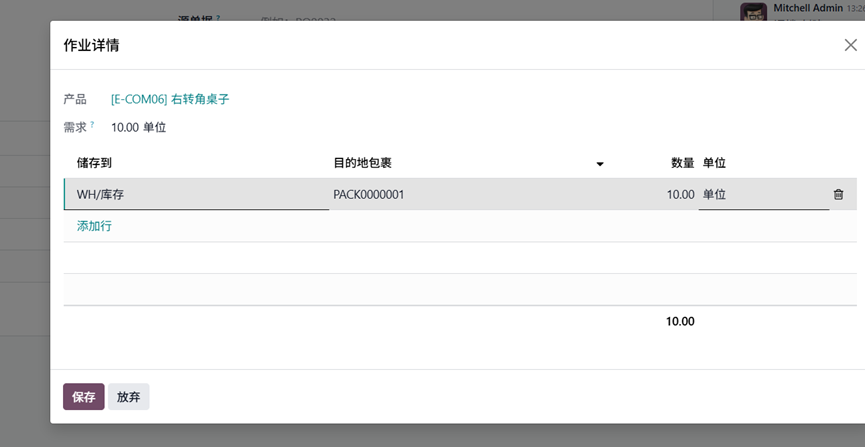Click Mitchell Admin name in chatter
Image resolution: width=865 pixels, height=447 pixels.
808,8
